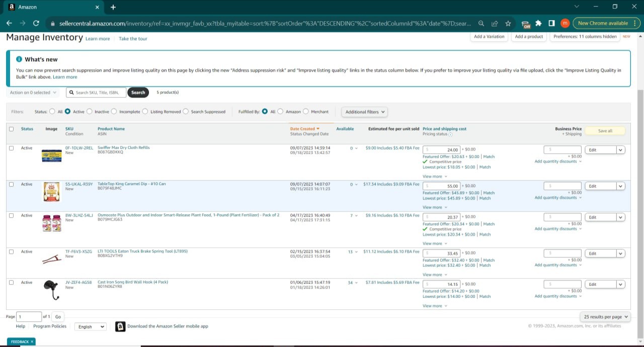Click the Brake Spring Tool thumbnail
The height and width of the screenshot is (347, 644).
pos(51,258)
